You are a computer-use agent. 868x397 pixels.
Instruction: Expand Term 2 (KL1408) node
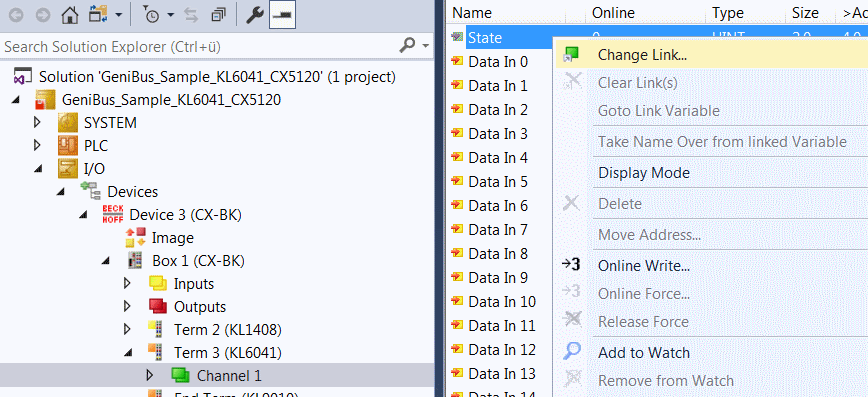[127, 329]
